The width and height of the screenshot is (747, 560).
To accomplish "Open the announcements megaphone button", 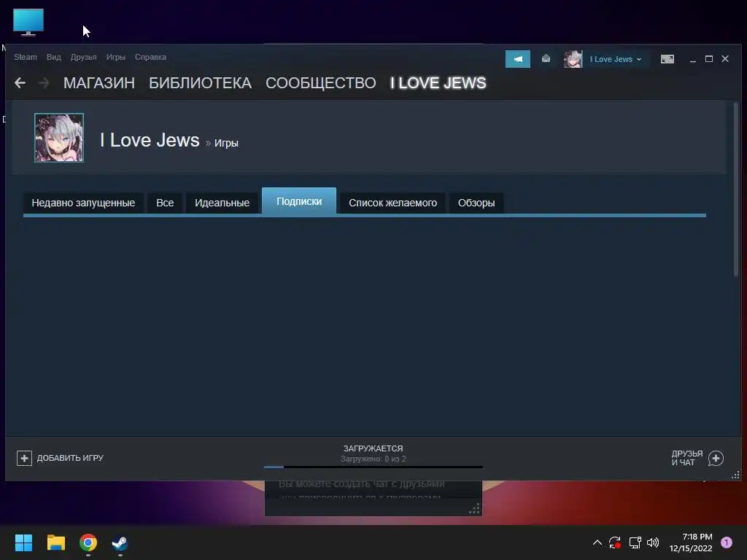I will click(518, 59).
